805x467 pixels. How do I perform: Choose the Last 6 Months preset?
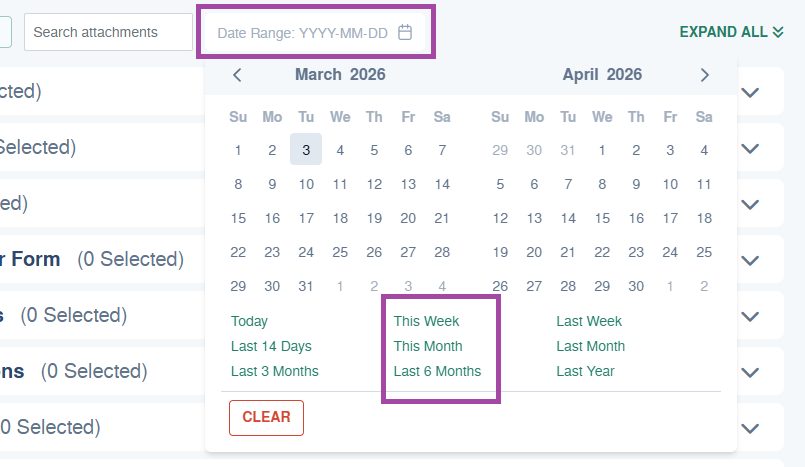coord(437,371)
